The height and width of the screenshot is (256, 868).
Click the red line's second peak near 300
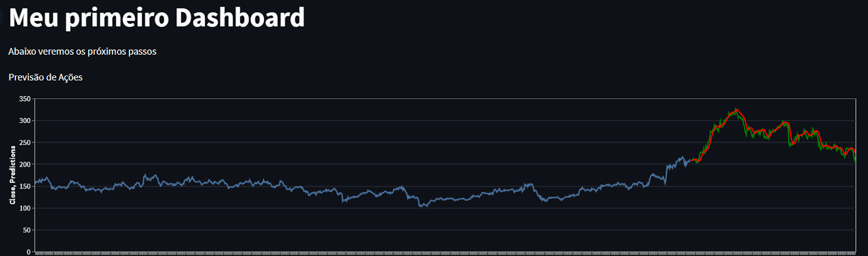coord(784,123)
